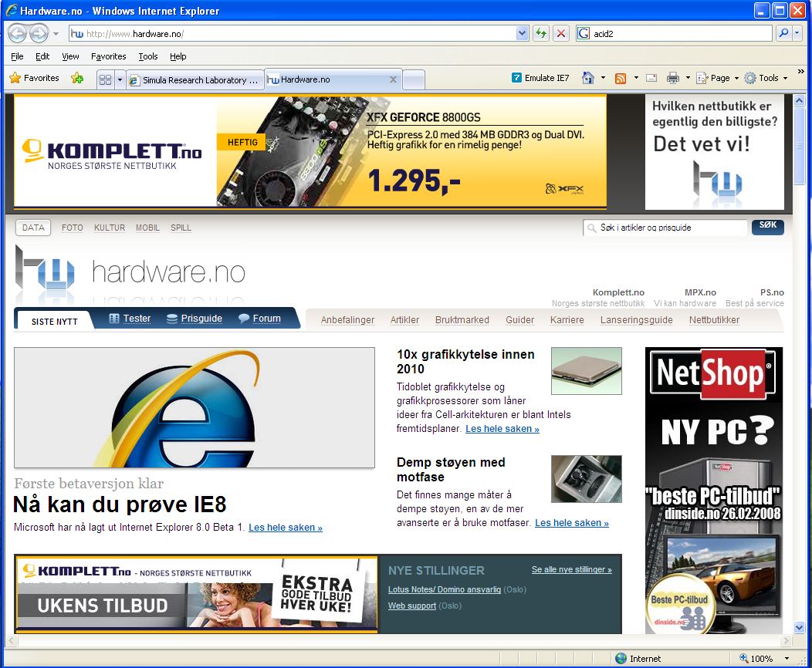The image size is (812, 668).
Task: Open the Tester section
Action: [130, 319]
